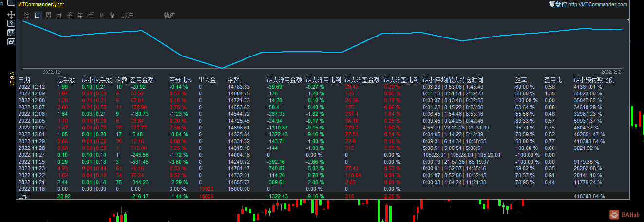Click the chart start date 2022.11.21
This screenshot has height=222, width=644.
[x=54, y=71]
